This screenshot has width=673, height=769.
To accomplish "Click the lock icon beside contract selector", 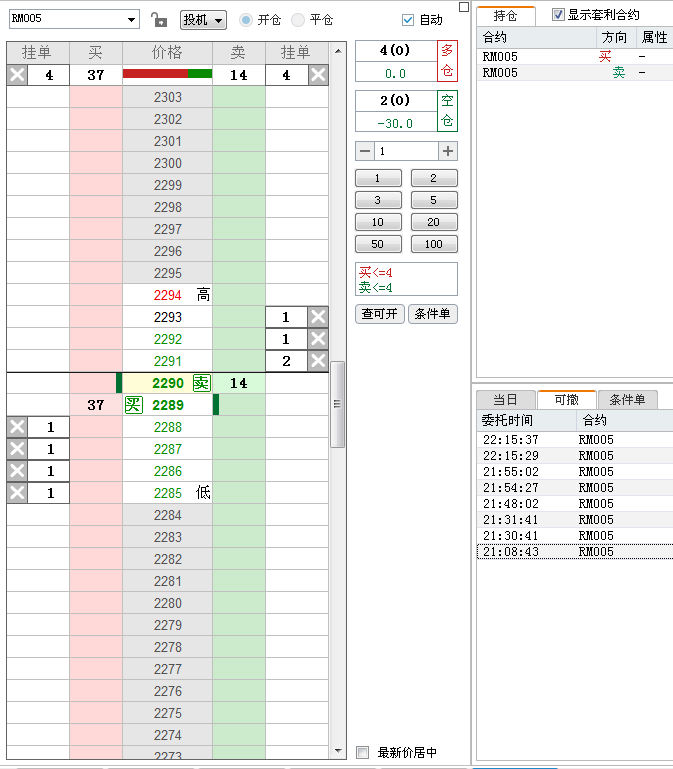I will 158,20.
